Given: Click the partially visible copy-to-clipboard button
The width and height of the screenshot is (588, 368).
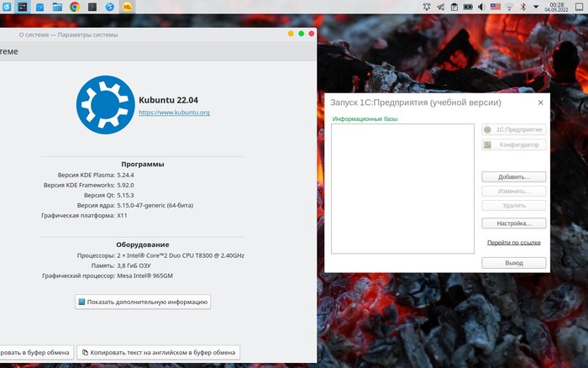Looking at the screenshot, I should coord(36,352).
